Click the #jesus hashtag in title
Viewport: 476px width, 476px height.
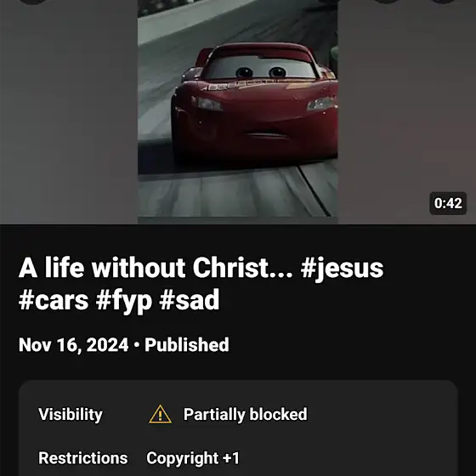(x=342, y=269)
